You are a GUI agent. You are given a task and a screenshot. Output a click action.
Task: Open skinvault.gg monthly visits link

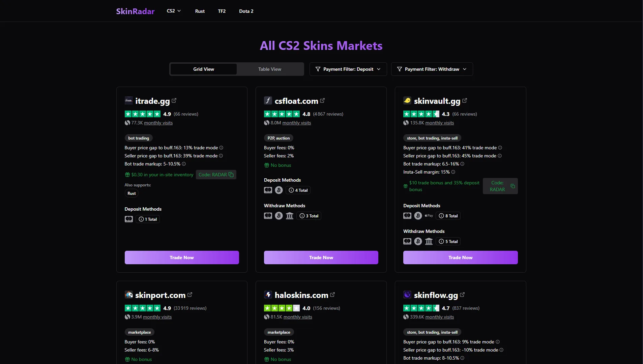440,123
